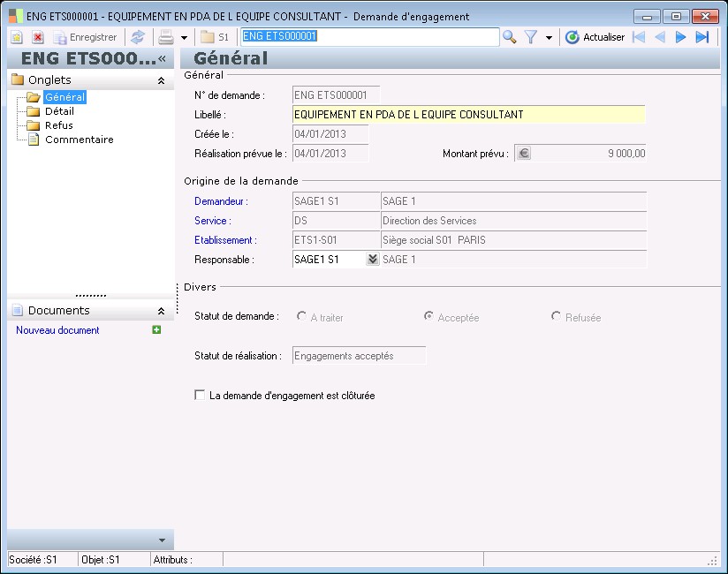The image size is (728, 574).
Task: Go to the next record arrow
Action: click(x=680, y=37)
